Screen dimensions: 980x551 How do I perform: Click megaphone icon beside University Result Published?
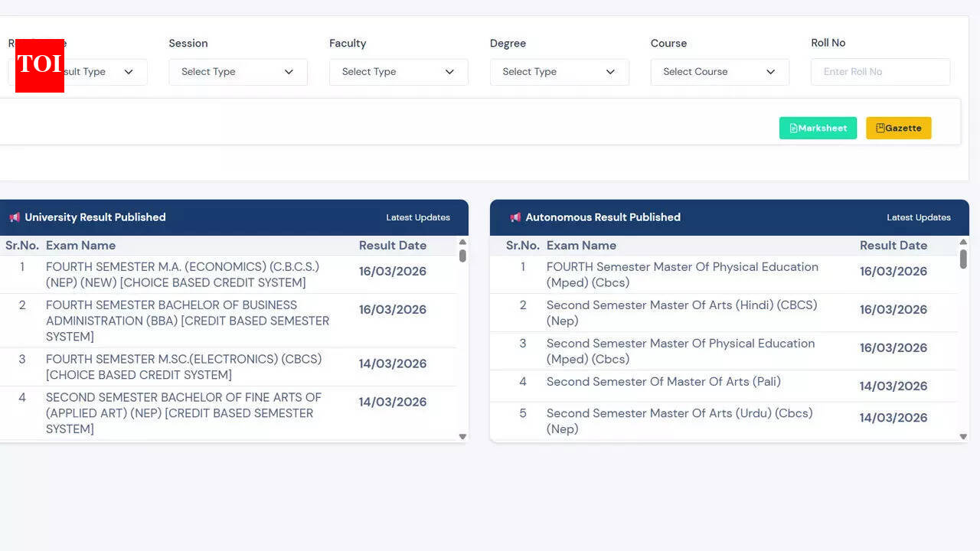(15, 217)
